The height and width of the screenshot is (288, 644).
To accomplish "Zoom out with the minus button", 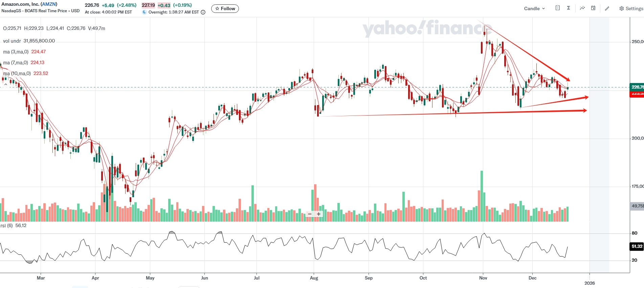I will point(310,214).
